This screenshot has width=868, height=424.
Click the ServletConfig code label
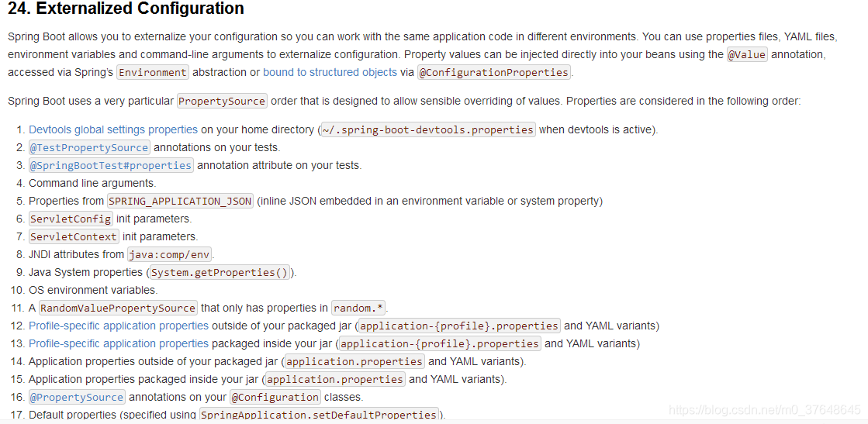[71, 219]
